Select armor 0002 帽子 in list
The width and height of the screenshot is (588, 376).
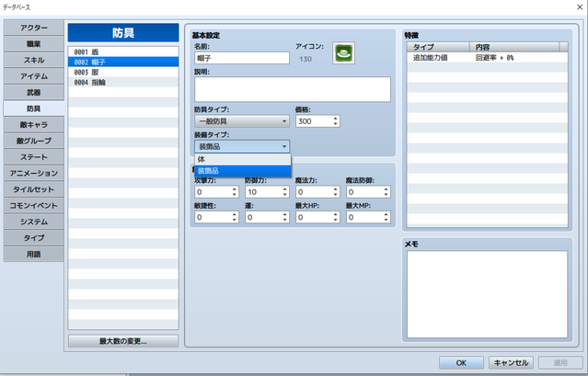tap(123, 62)
